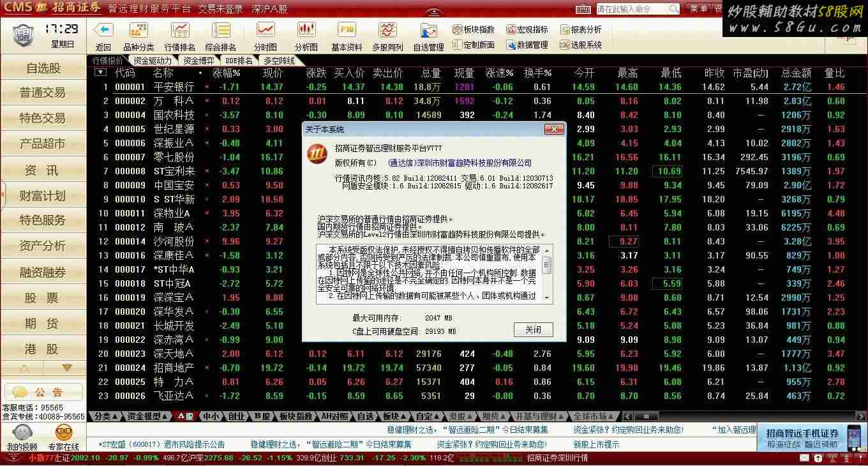Image resolution: width=868 pixels, height=466 pixels.
Task: Click the on-screen keyboard icon
Action: coord(583,9)
